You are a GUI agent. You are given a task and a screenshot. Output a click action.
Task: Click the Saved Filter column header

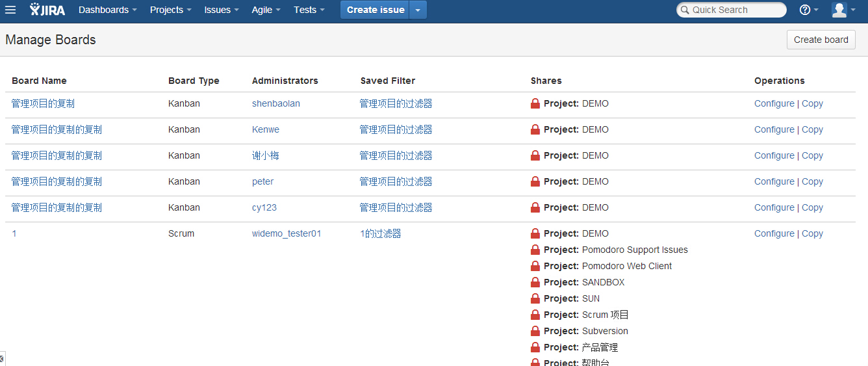tap(388, 81)
